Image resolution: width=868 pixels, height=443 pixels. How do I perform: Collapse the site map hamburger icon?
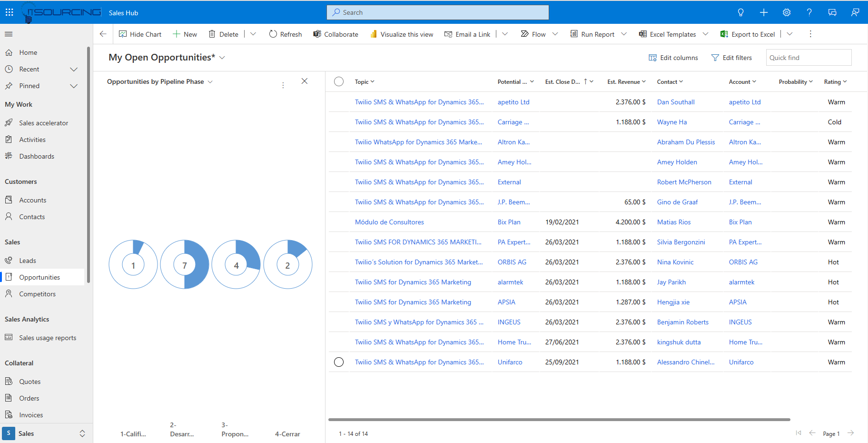[9, 34]
